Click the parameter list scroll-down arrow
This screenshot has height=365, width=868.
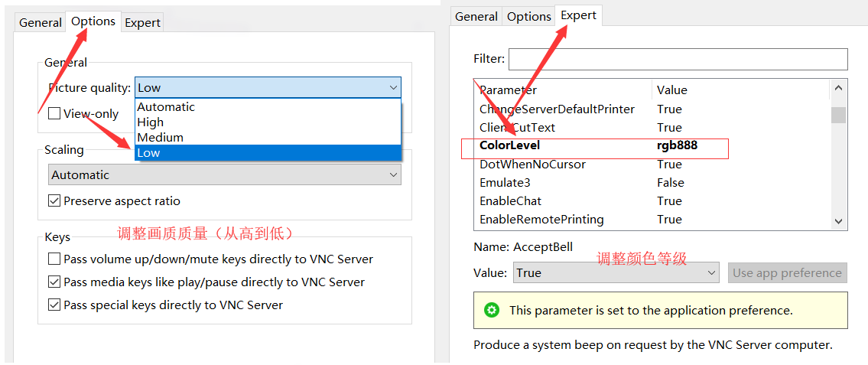tap(839, 220)
